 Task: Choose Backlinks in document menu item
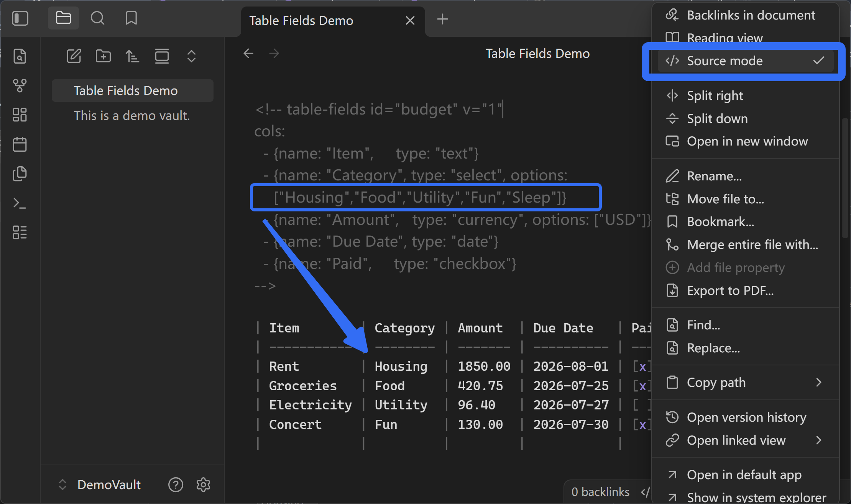[x=745, y=15]
